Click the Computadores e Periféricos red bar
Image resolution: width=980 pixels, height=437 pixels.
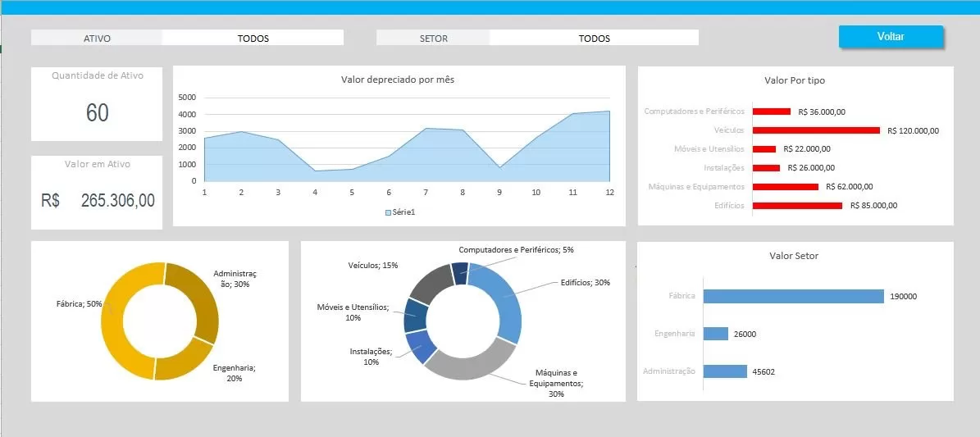(772, 112)
